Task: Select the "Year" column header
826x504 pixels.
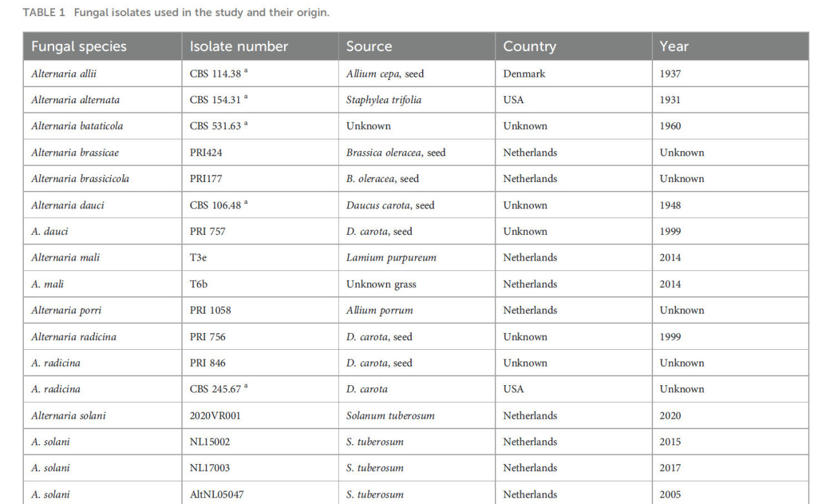Action: coord(674,46)
